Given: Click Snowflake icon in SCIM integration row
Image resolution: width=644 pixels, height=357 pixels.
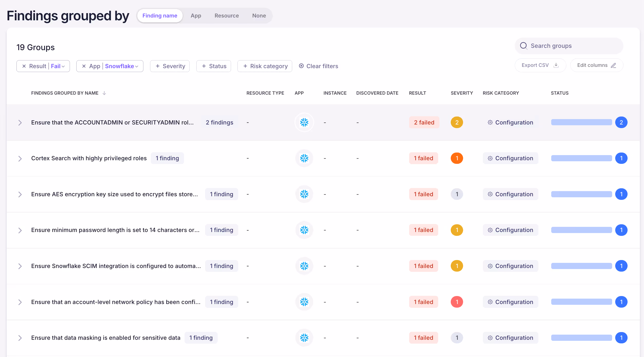Looking at the screenshot, I should click(x=304, y=266).
